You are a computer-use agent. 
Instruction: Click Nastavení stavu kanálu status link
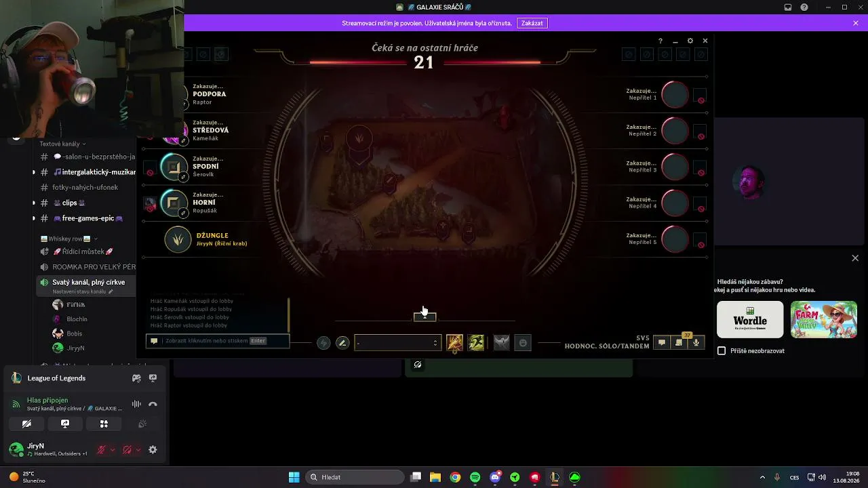pos(83,291)
